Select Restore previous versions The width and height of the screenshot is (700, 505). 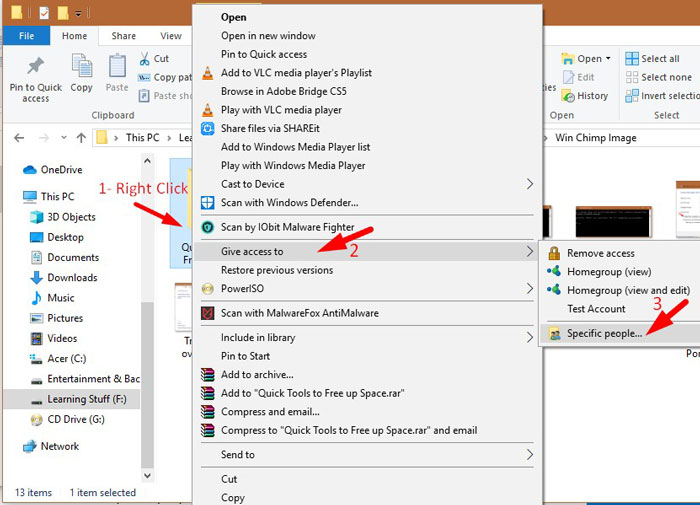277,270
